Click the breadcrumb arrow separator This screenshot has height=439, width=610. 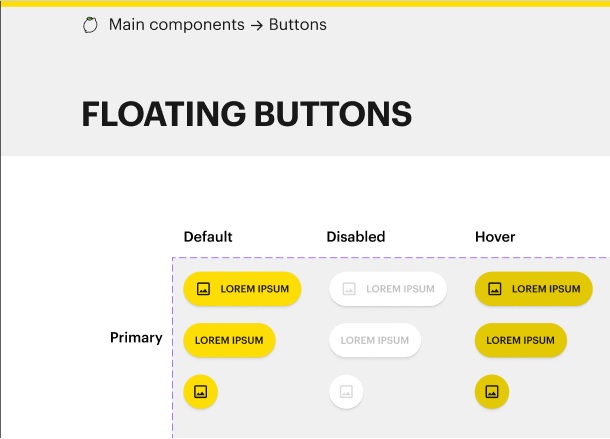point(258,24)
